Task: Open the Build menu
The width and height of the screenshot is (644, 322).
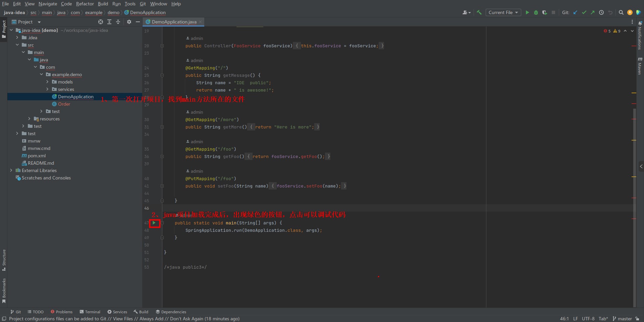Action: pos(103,4)
